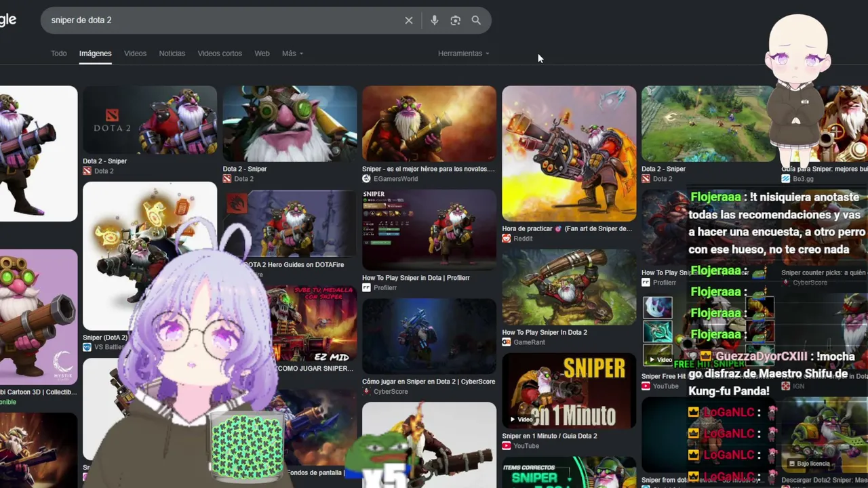Open the ITEMS CORRECTOS SNIPER thumbnail

pos(569,472)
